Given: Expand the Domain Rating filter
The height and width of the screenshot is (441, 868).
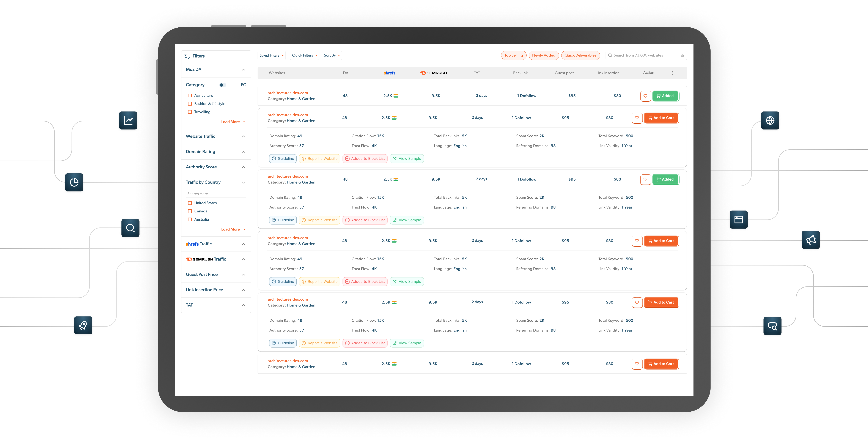Looking at the screenshot, I should tap(243, 152).
